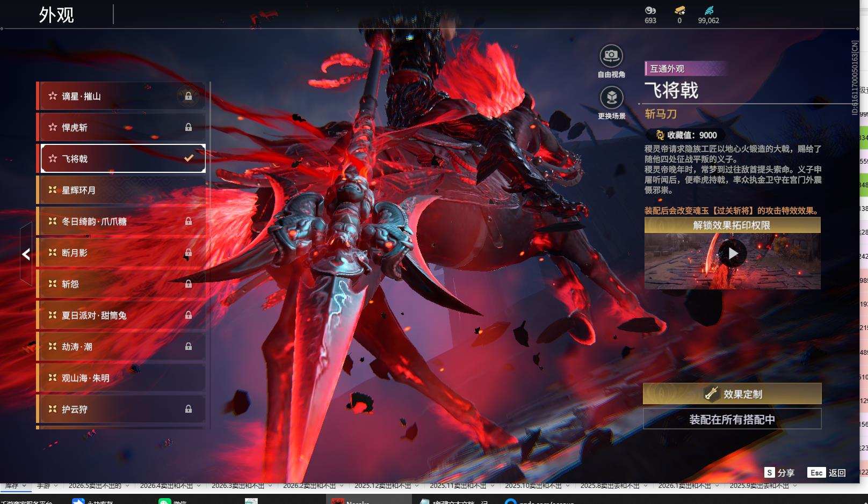868x504 pixels.
Task: Open the 2025.12卖出和不出 tab dropdown arrow
Action: click(417, 486)
